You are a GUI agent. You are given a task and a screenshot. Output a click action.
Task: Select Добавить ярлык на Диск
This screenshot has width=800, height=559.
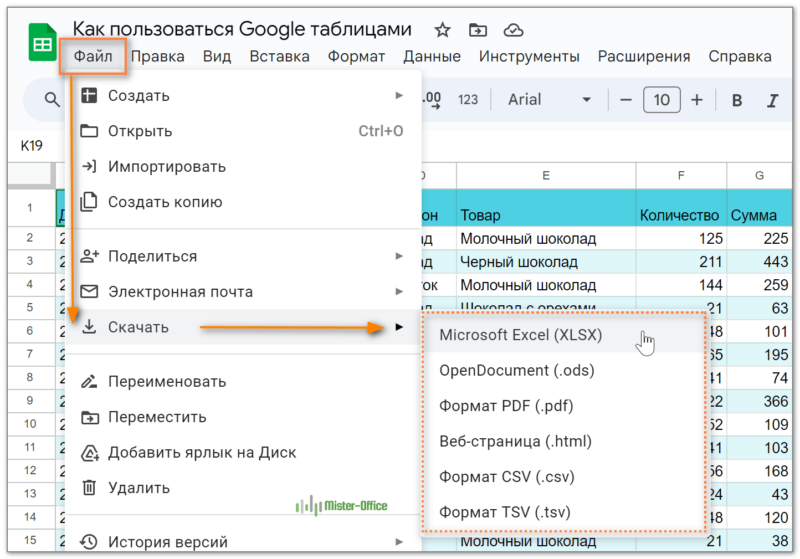[242, 452]
